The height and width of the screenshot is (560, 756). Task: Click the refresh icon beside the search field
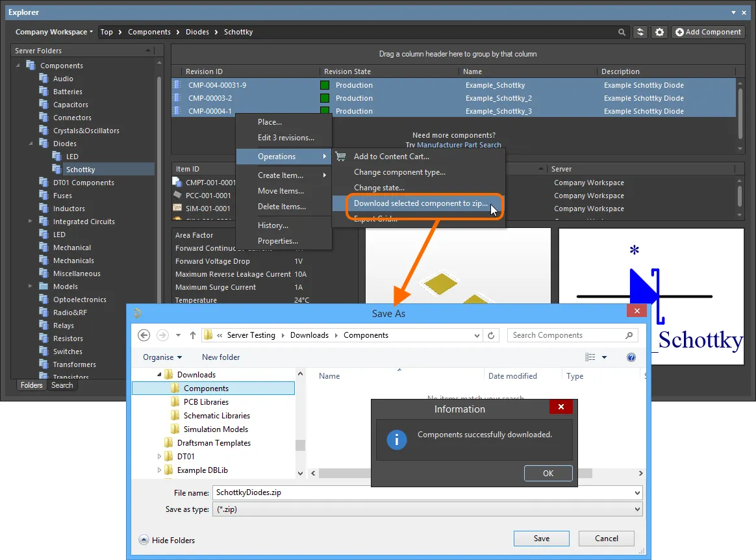click(640, 32)
